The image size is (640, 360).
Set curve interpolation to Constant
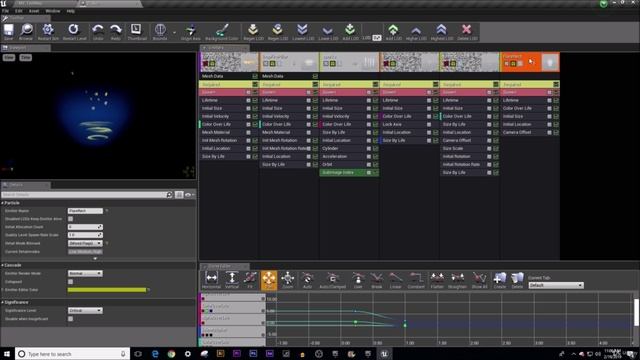click(416, 280)
